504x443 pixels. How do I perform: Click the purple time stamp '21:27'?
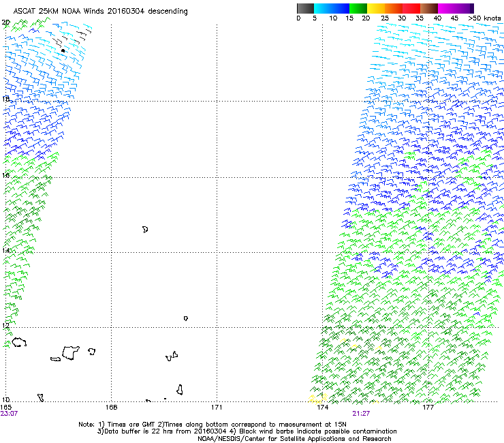click(361, 414)
